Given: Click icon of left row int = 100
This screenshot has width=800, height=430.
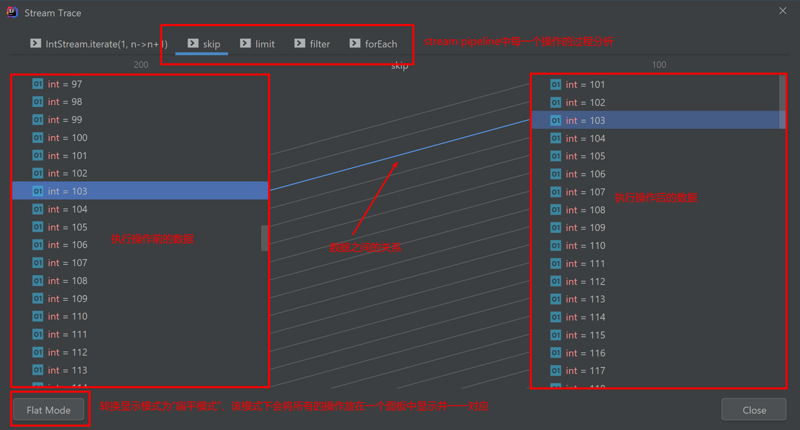Looking at the screenshot, I should click(x=38, y=137).
